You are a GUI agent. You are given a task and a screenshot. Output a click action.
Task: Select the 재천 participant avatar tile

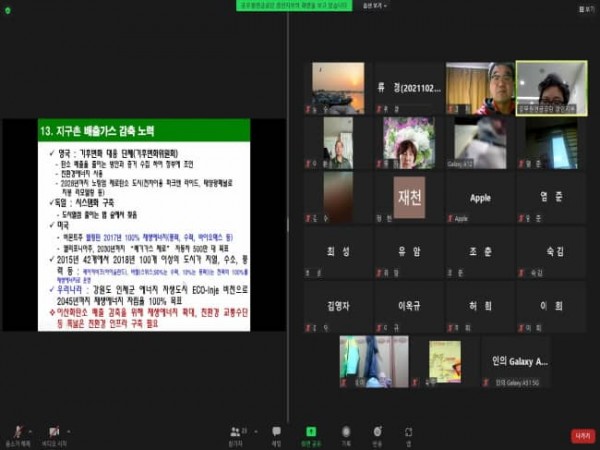pyautogui.click(x=409, y=197)
